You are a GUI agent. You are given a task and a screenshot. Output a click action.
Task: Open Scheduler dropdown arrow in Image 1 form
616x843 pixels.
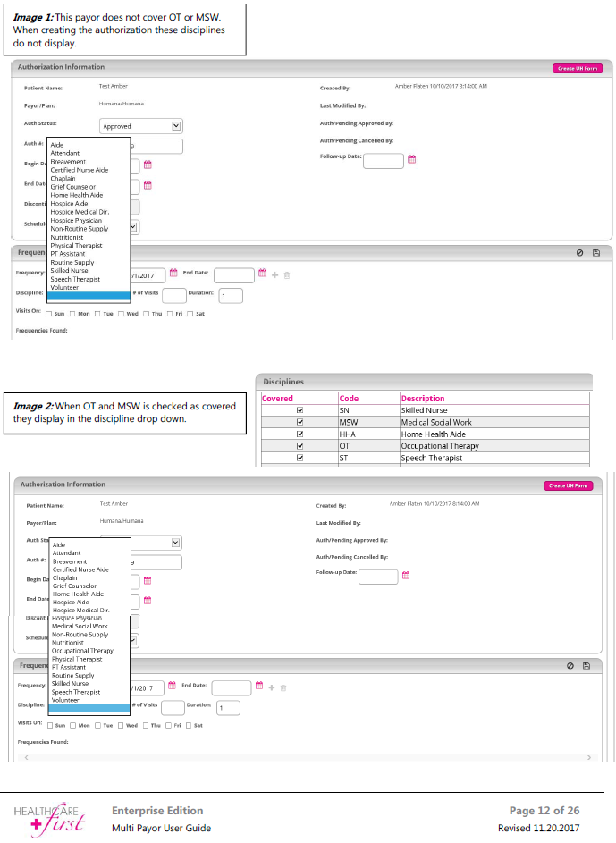point(134,226)
